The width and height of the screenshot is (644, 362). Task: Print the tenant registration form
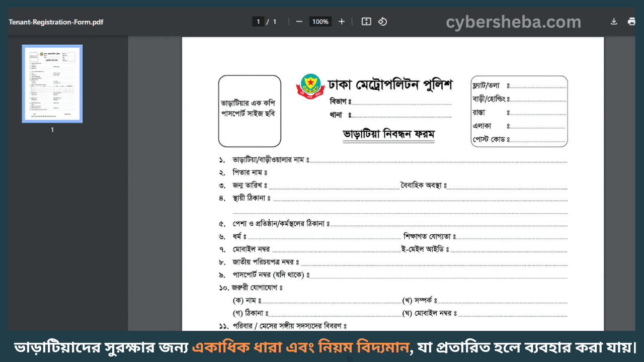pos(631,22)
